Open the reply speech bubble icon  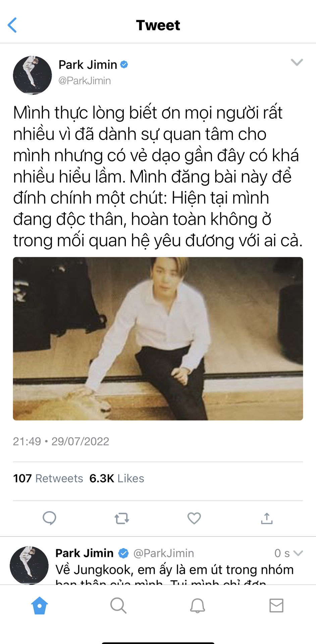[x=49, y=518]
